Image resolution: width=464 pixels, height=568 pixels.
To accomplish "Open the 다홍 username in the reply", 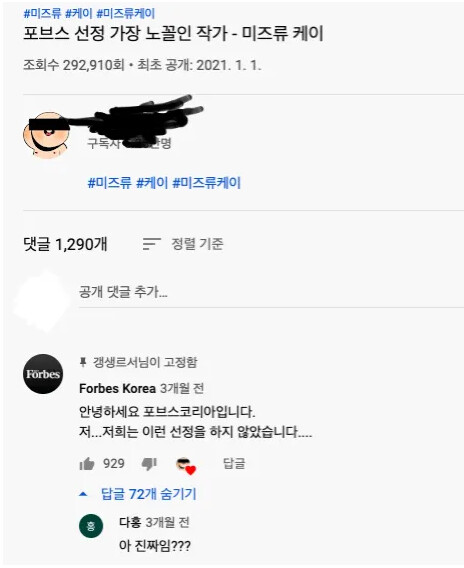I will (x=130, y=522).
